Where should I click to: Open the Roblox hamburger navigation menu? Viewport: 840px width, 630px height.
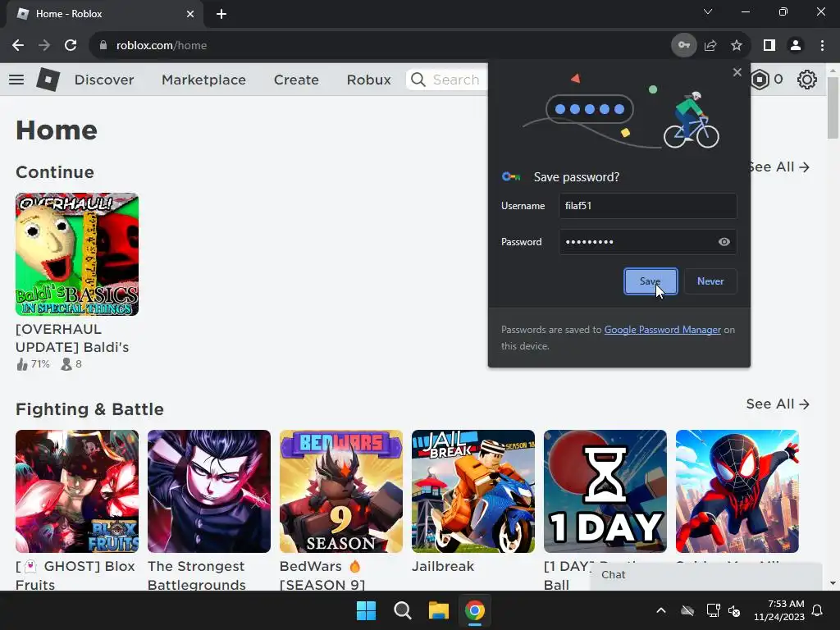[x=16, y=80]
